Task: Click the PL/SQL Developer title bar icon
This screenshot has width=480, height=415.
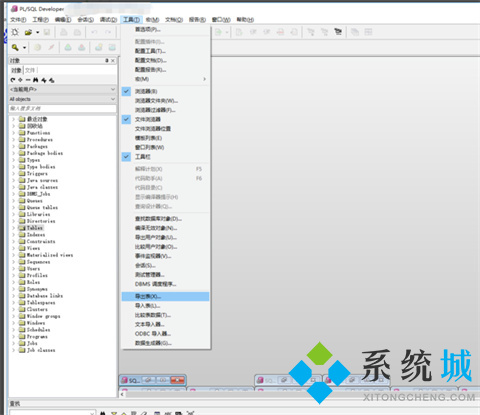Action: coord(14,8)
